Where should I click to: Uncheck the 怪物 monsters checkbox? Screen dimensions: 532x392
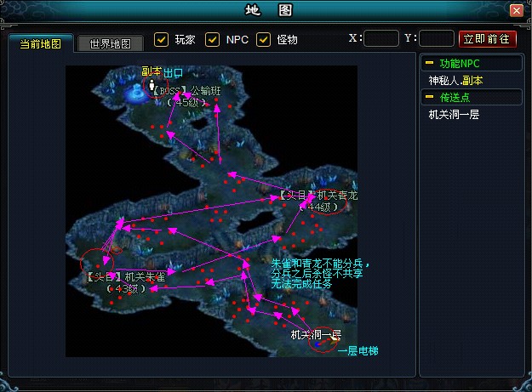pyautogui.click(x=264, y=39)
